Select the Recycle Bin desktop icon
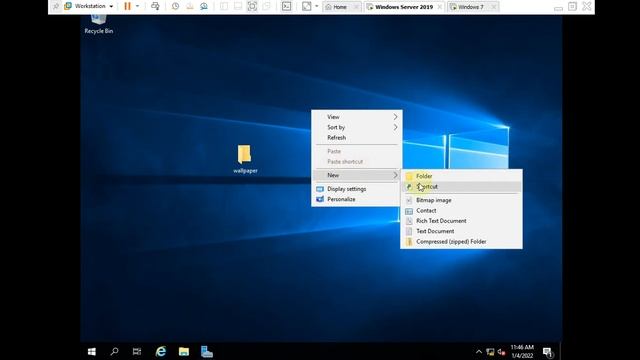 click(99, 24)
